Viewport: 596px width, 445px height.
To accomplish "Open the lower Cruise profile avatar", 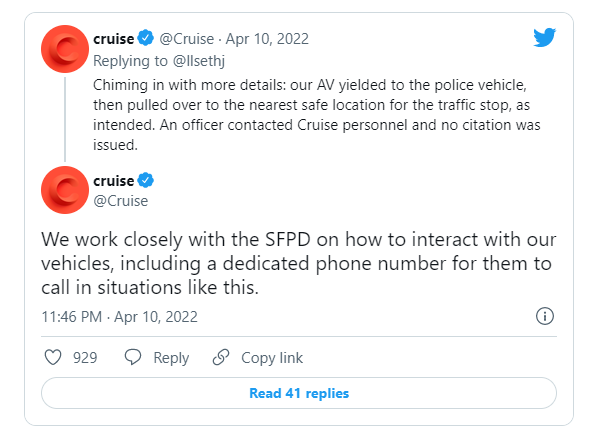I will pos(65,190).
